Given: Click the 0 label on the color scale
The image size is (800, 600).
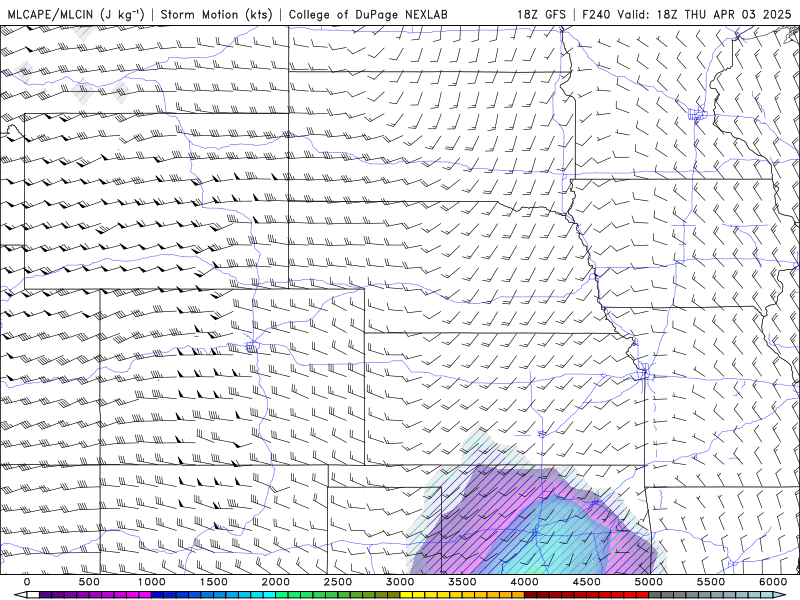Looking at the screenshot, I should (x=27, y=582).
